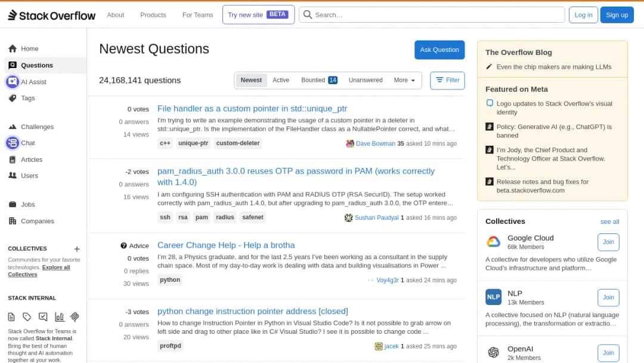Screen dimensions: 644x363
Task: Click the proftpd tag
Action: click(x=171, y=346)
